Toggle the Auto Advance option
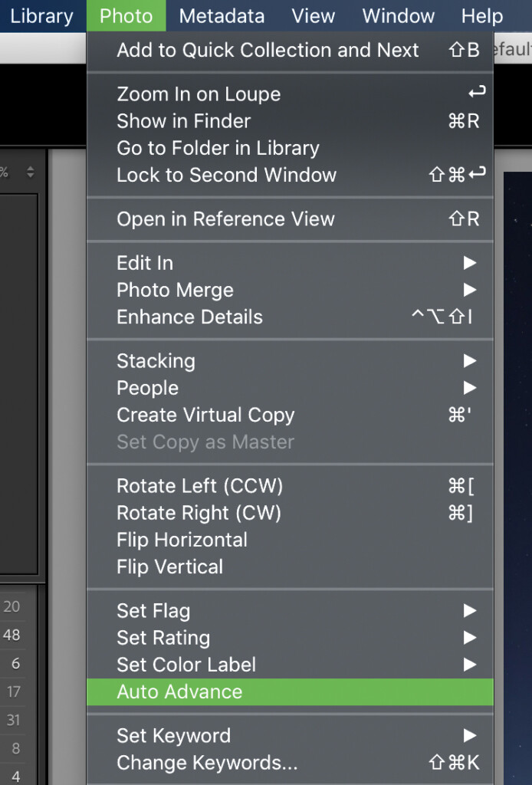 [290, 692]
